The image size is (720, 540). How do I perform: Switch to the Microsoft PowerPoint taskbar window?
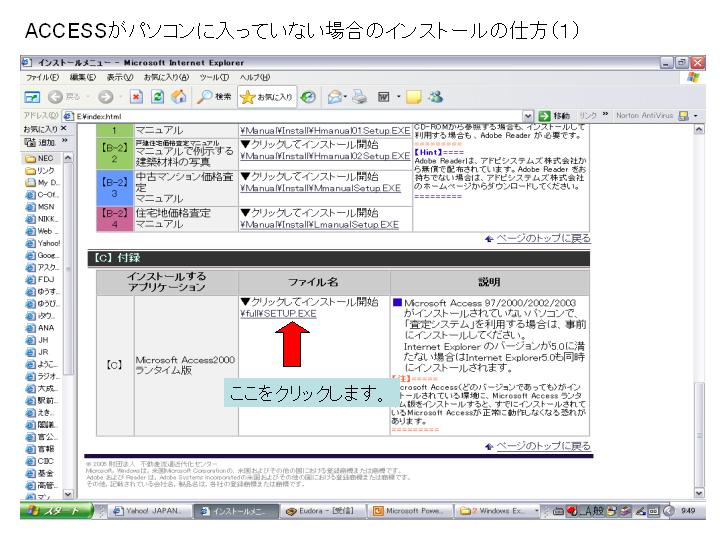pyautogui.click(x=411, y=511)
